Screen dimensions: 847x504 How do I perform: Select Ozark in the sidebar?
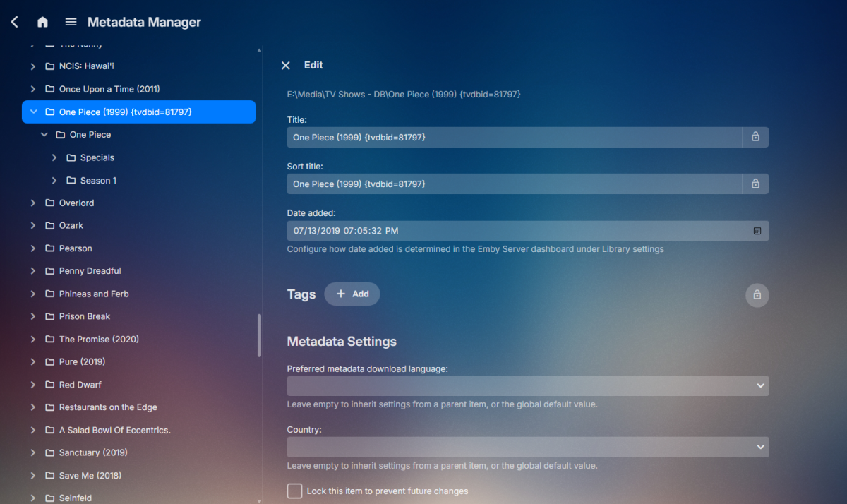pos(73,225)
